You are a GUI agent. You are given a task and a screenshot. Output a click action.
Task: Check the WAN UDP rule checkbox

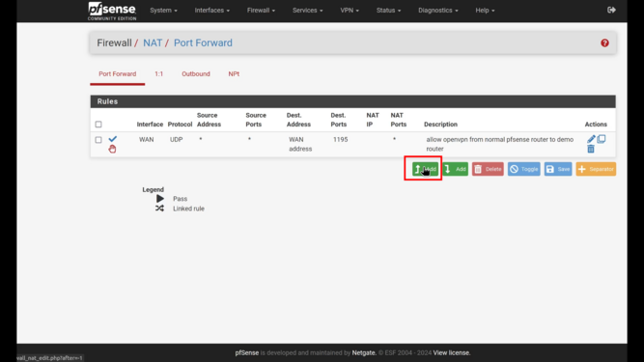point(98,140)
